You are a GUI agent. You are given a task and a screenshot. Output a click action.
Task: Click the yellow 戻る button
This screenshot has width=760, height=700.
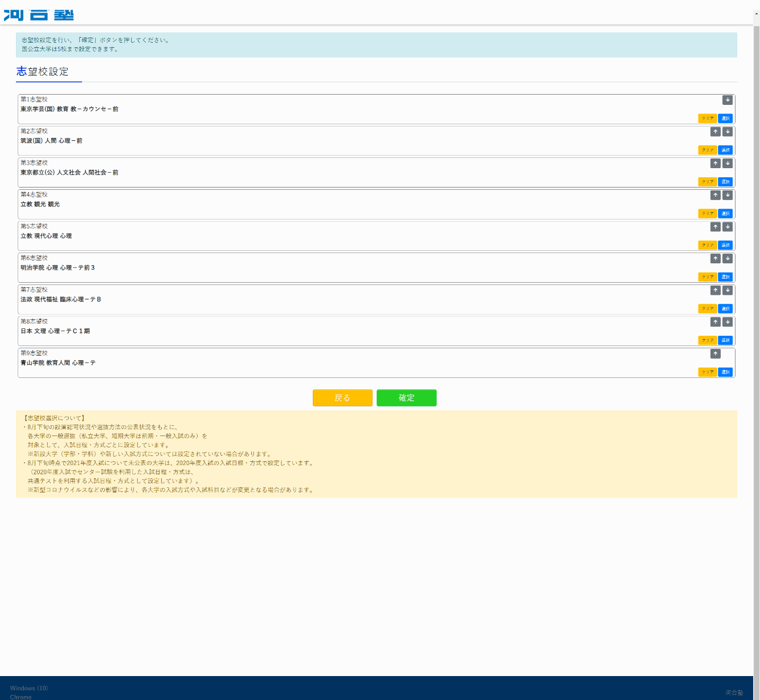tap(342, 398)
